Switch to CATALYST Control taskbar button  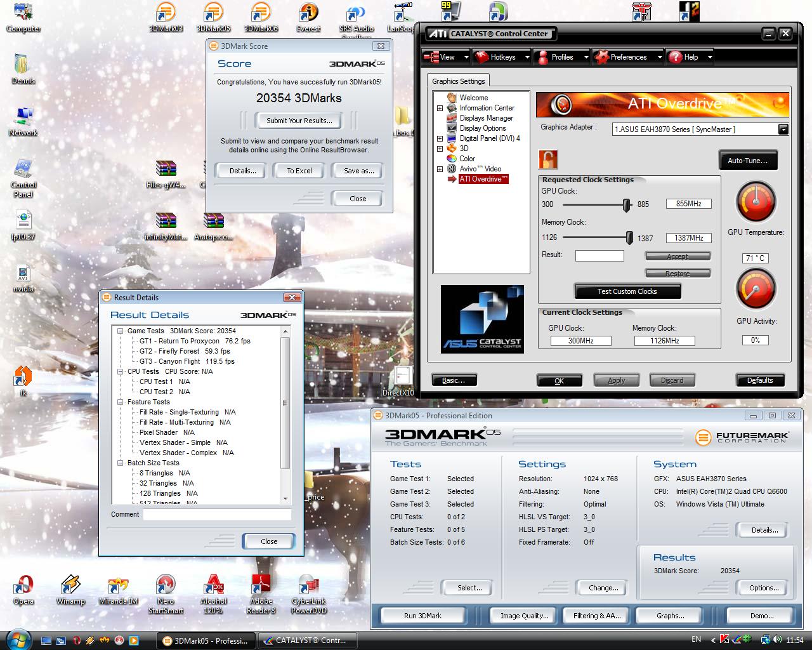coord(308,640)
